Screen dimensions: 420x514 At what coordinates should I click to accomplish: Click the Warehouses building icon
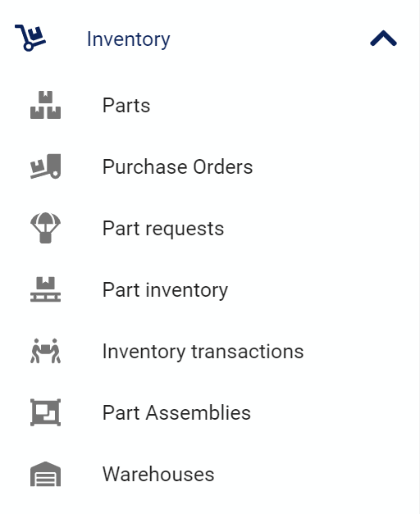point(46,474)
